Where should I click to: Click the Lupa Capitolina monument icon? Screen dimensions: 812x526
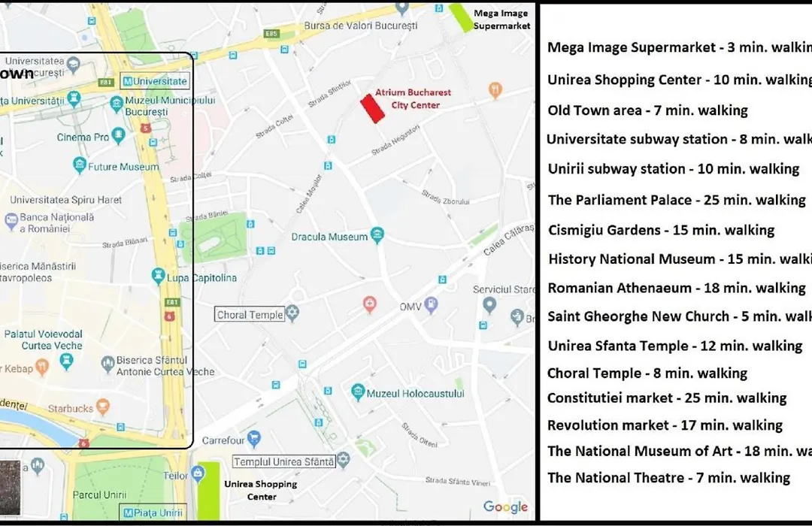tap(158, 276)
